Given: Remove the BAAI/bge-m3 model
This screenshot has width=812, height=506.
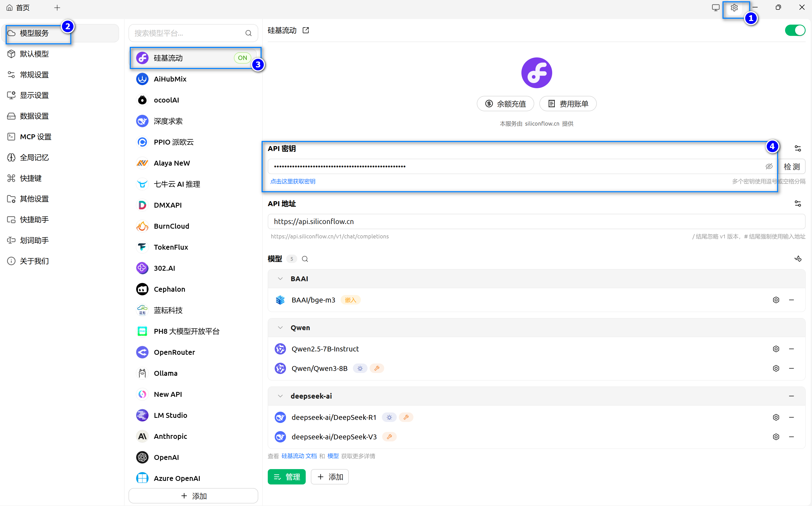Looking at the screenshot, I should [x=791, y=300].
